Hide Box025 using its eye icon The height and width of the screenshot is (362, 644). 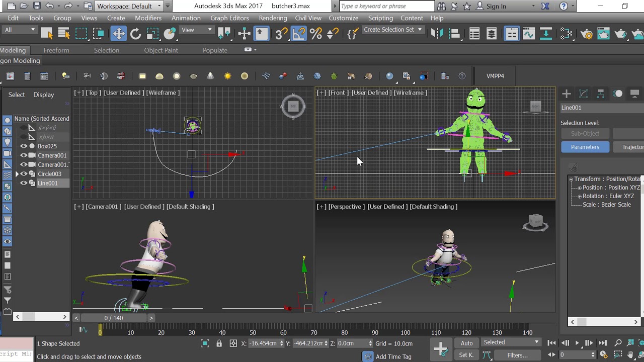[x=24, y=146]
